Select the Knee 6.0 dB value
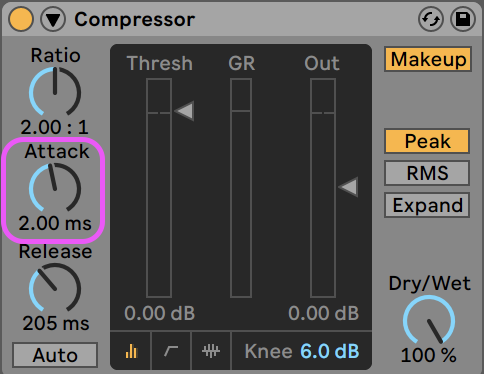The height and width of the screenshot is (374, 484). point(329,351)
